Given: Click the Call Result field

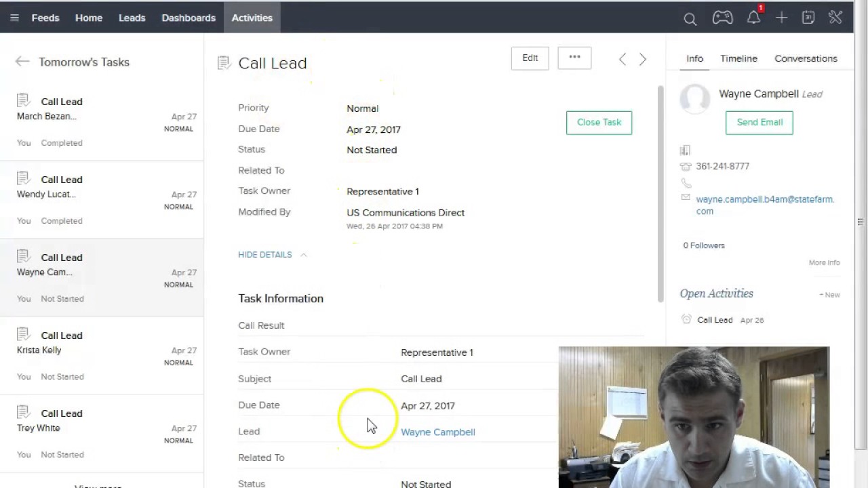Looking at the screenshot, I should point(441,325).
